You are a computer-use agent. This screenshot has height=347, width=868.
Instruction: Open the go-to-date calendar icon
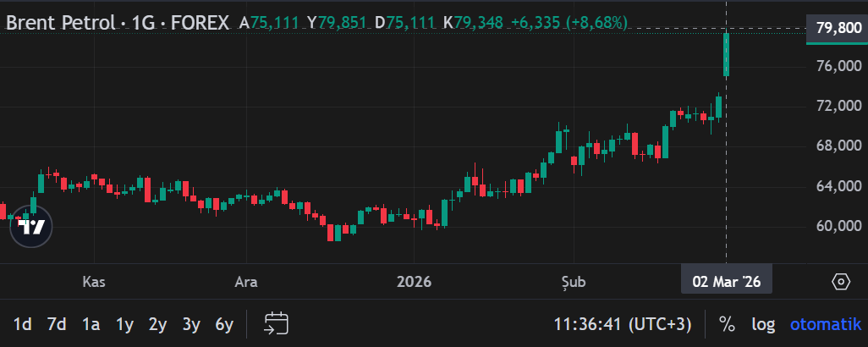pyautogui.click(x=276, y=323)
